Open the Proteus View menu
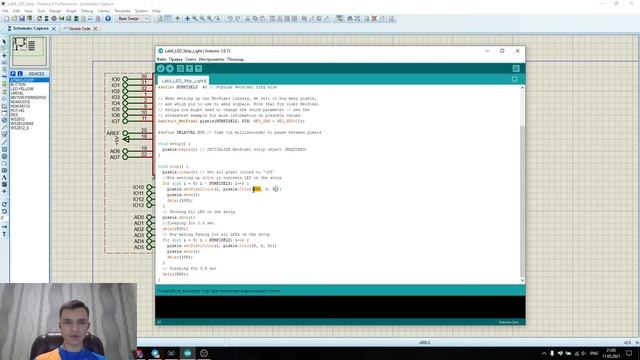The image size is (640, 360). point(29,11)
